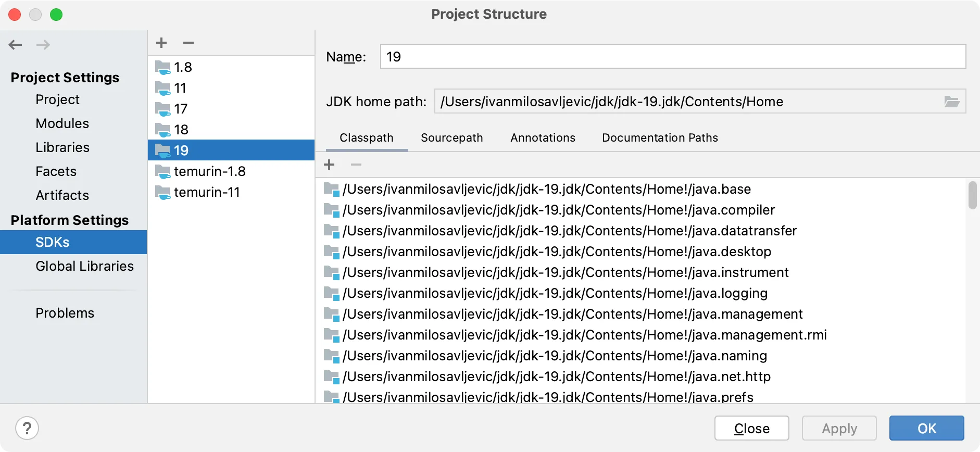Click the SDK icon next to temurin-11
The image size is (980, 452).
click(163, 192)
